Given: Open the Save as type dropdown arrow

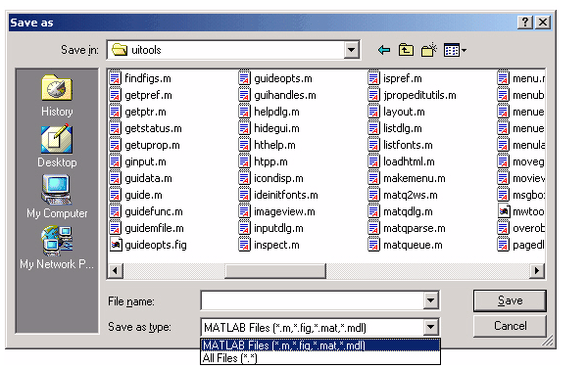Looking at the screenshot, I should (431, 327).
